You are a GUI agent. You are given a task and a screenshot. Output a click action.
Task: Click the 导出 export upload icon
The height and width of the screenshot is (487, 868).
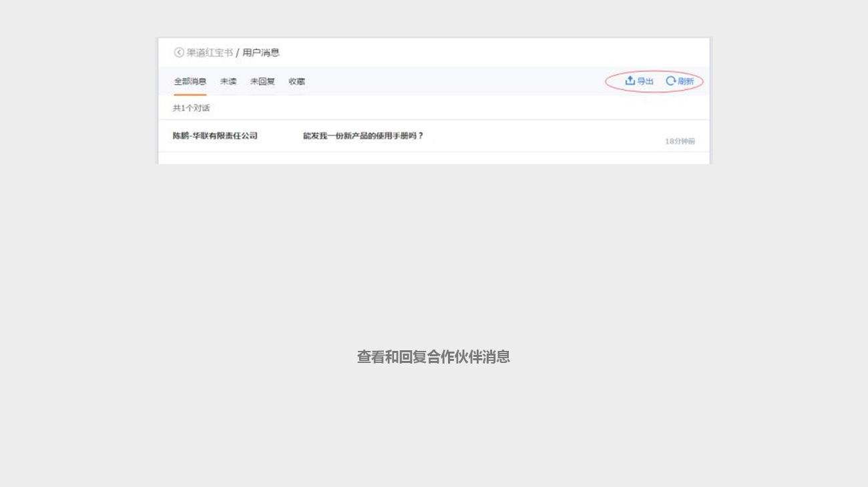coord(630,81)
